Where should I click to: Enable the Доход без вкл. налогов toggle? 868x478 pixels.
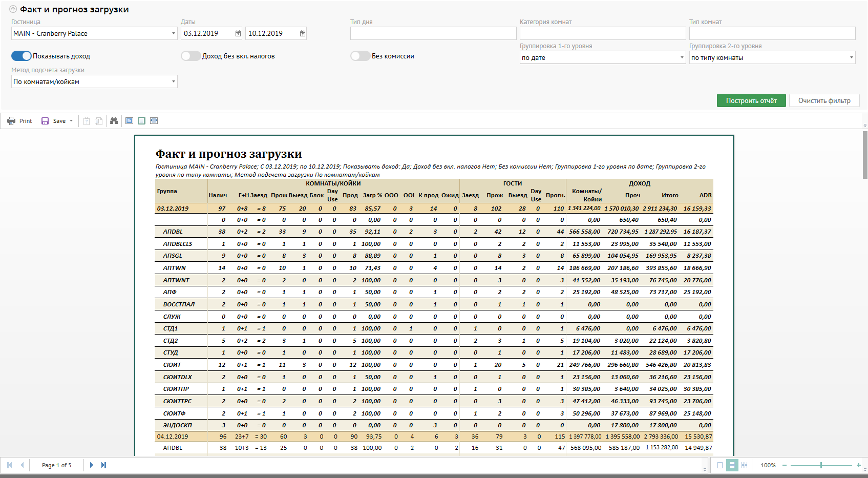(190, 56)
